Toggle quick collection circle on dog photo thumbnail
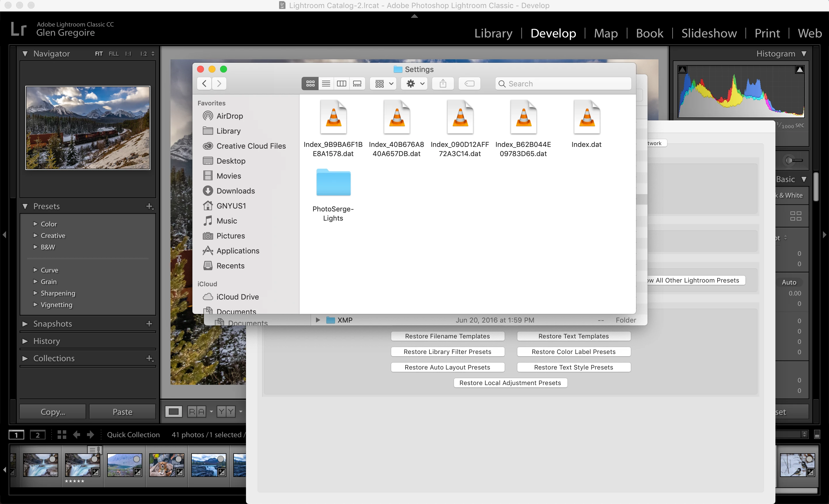829x504 pixels. 179,459
